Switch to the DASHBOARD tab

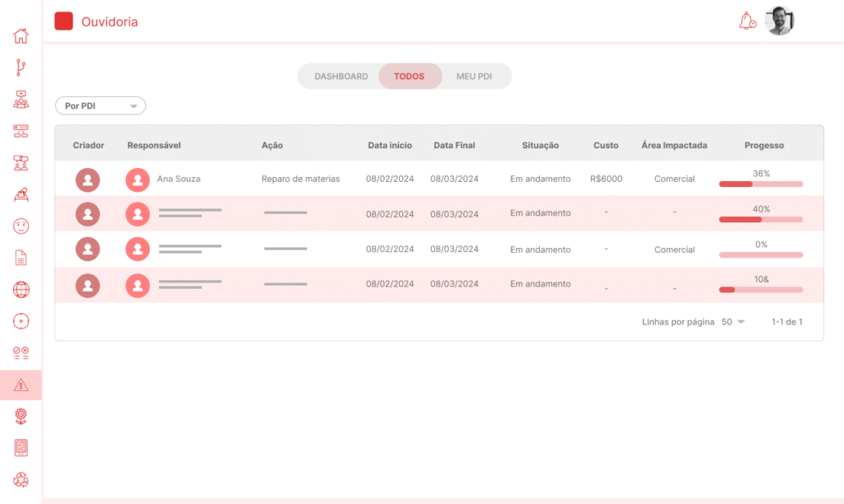point(341,77)
